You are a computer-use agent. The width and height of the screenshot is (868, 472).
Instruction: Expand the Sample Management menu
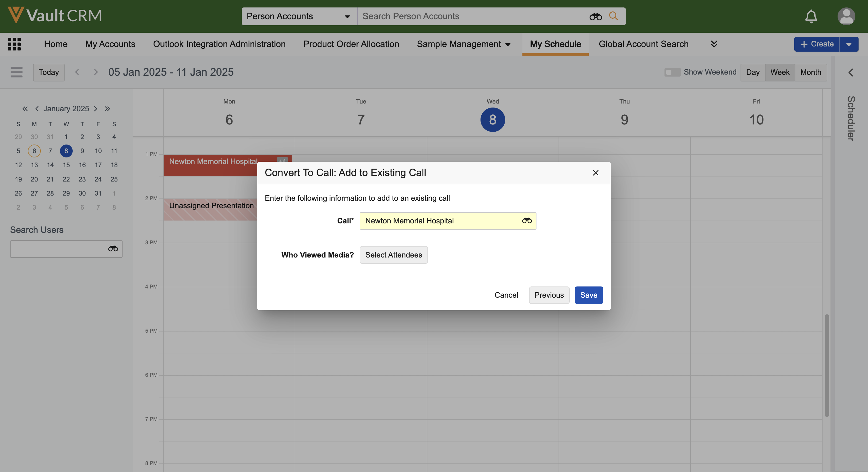click(463, 44)
